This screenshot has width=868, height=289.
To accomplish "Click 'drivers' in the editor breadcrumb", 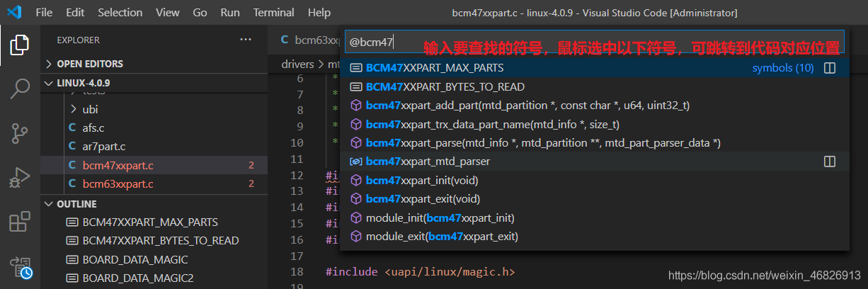I will pyautogui.click(x=297, y=64).
